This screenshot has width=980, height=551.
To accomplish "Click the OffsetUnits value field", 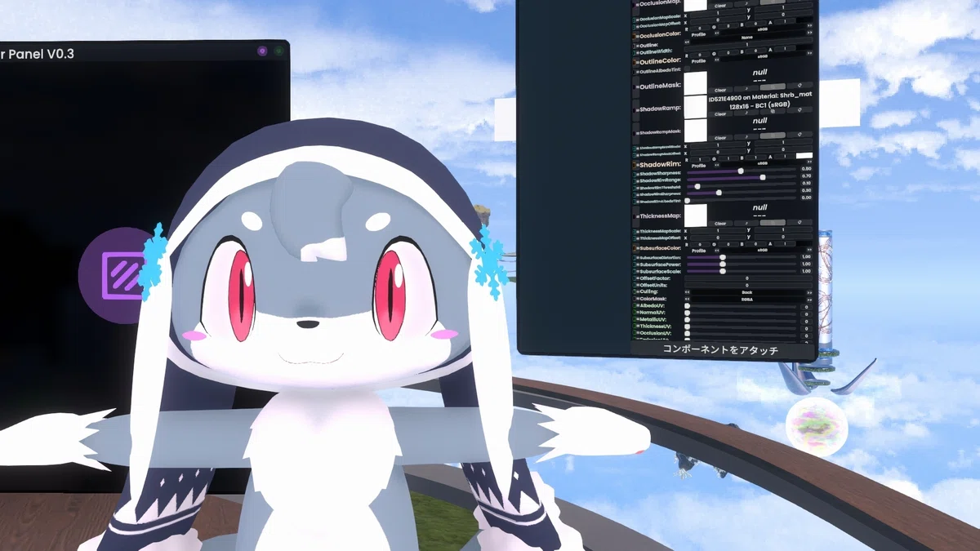I will [748, 285].
